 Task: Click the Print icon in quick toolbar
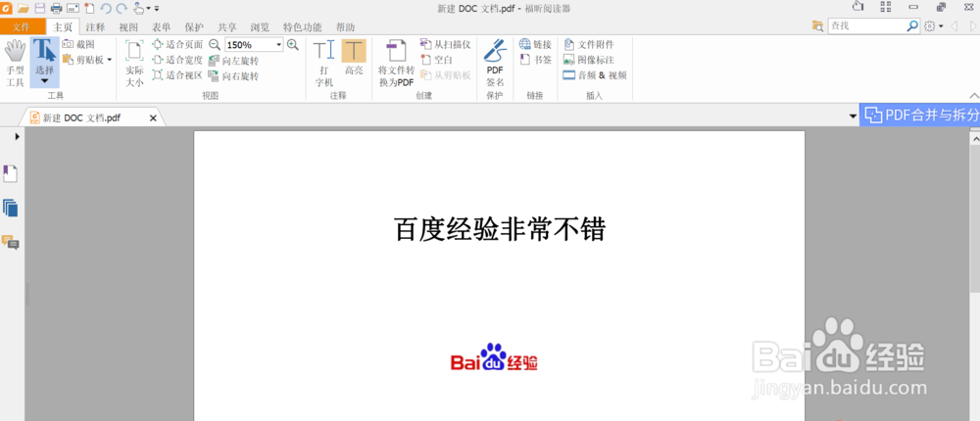pos(56,8)
